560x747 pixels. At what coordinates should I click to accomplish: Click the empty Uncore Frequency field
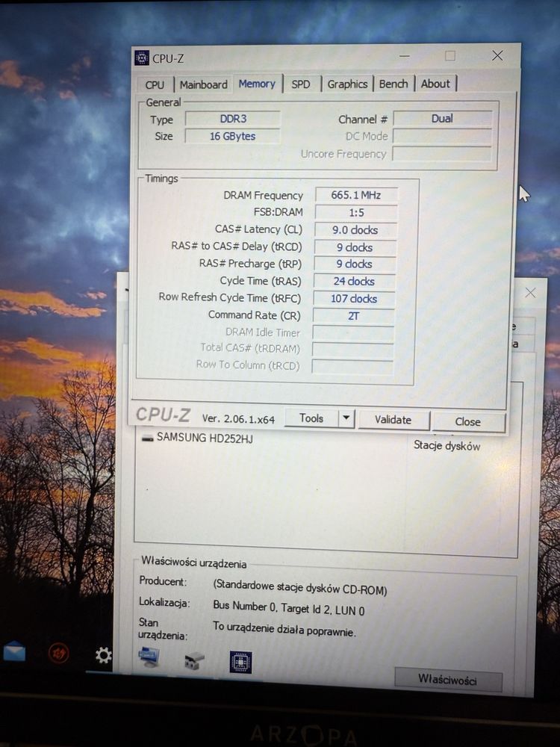(x=442, y=154)
